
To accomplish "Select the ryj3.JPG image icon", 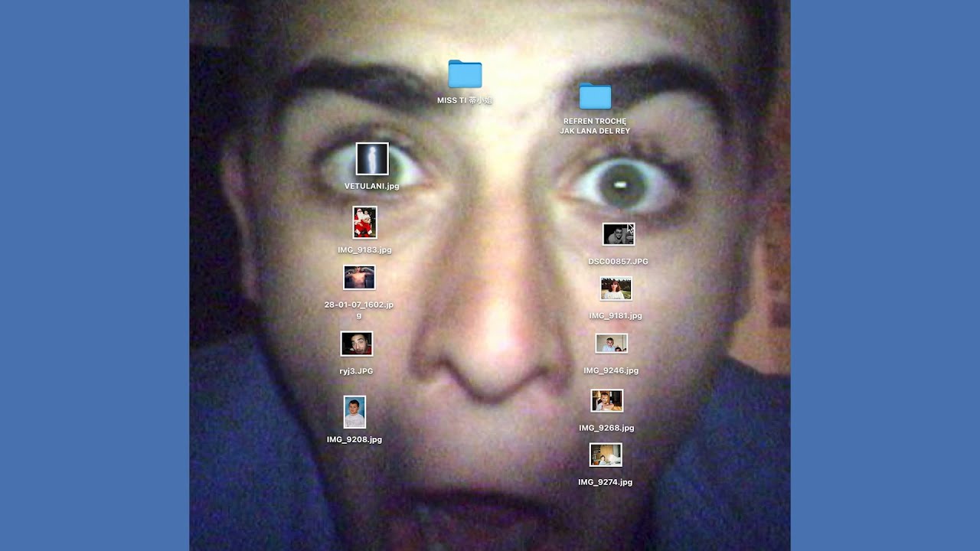I will point(356,344).
